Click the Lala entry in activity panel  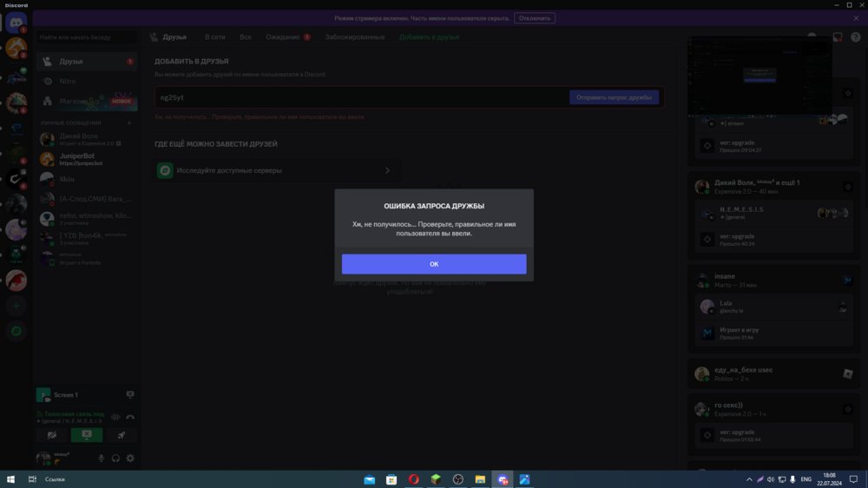[x=774, y=307]
